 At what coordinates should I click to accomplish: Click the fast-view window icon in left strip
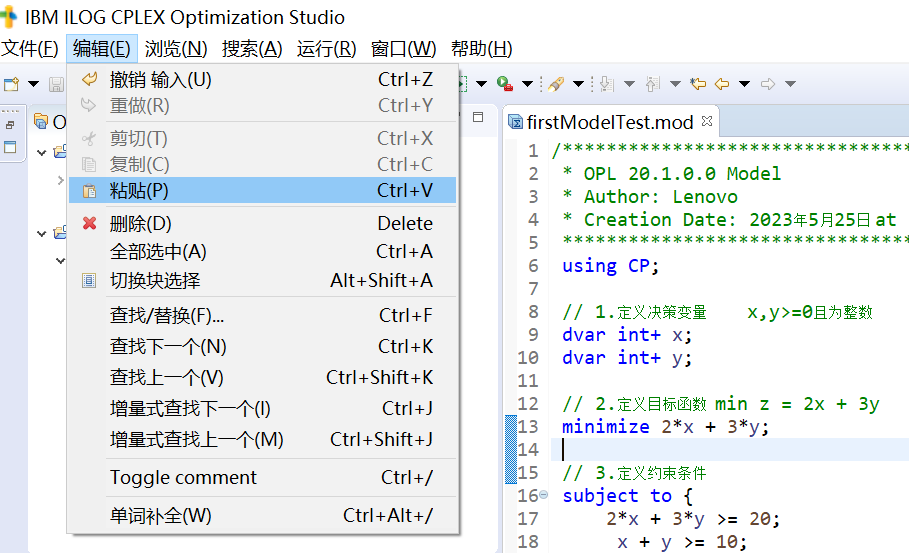tap(10, 147)
